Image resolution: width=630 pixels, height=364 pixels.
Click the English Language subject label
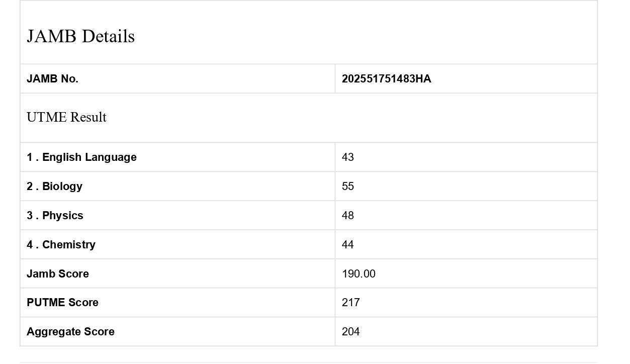click(x=81, y=157)
